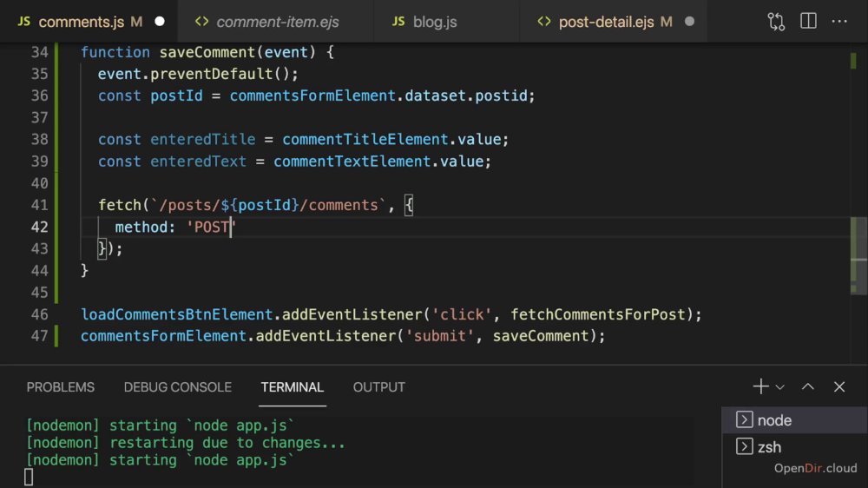The image size is (868, 488).
Task: Open the new terminal launch profile dropdown
Action: pos(780,387)
